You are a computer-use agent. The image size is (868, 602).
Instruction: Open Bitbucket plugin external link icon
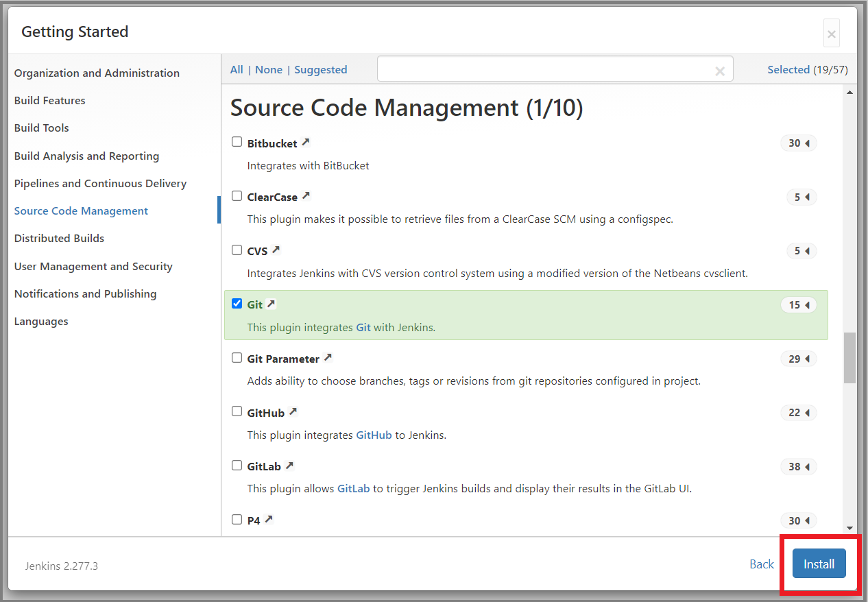306,143
